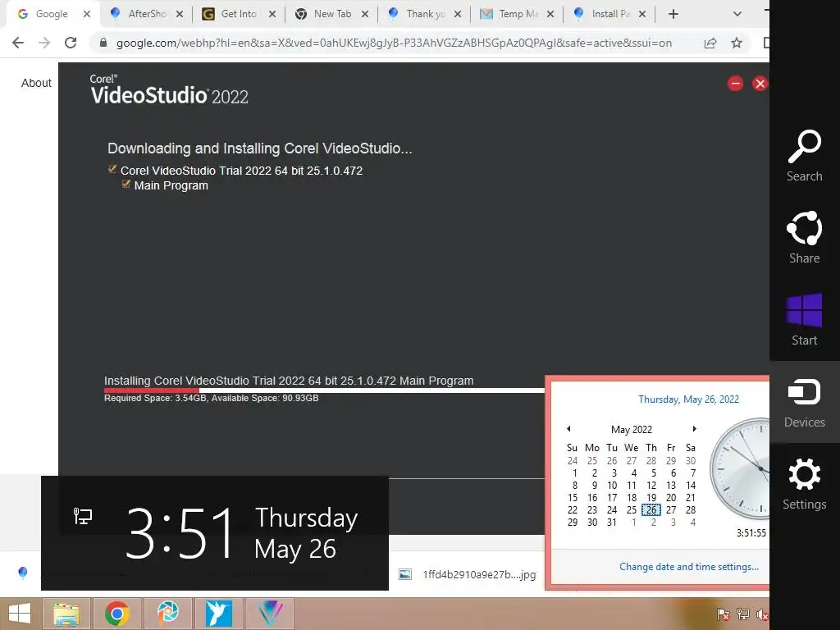Click the About link on Google page
Image resolution: width=840 pixels, height=630 pixels.
36,83
